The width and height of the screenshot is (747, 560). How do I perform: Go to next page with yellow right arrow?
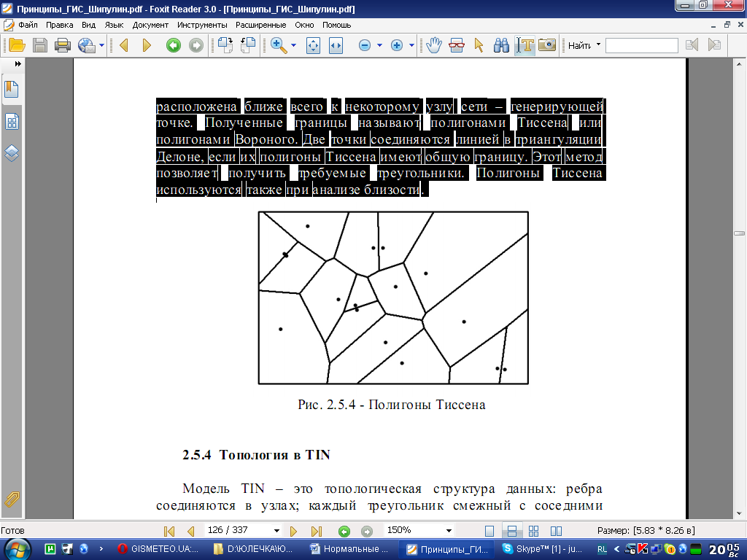147,45
